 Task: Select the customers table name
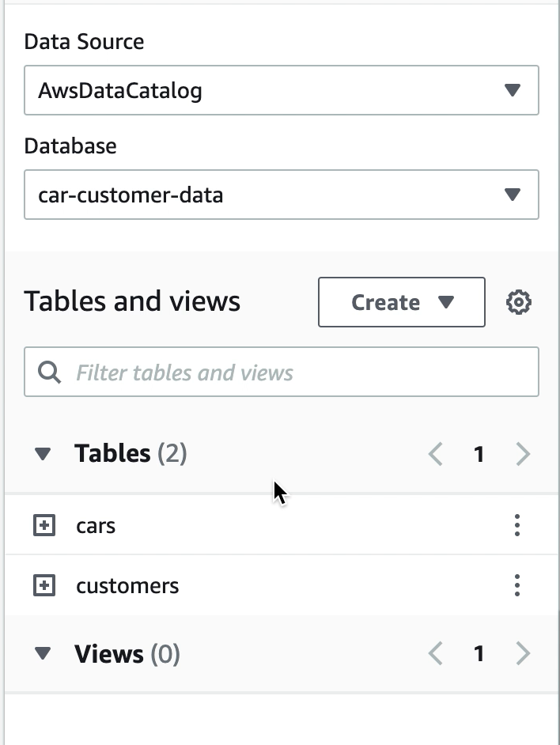click(x=127, y=586)
